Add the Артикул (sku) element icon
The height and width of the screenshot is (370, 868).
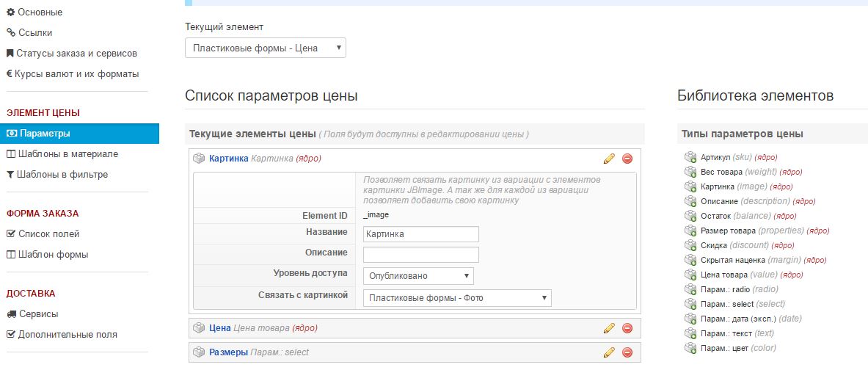(690, 157)
